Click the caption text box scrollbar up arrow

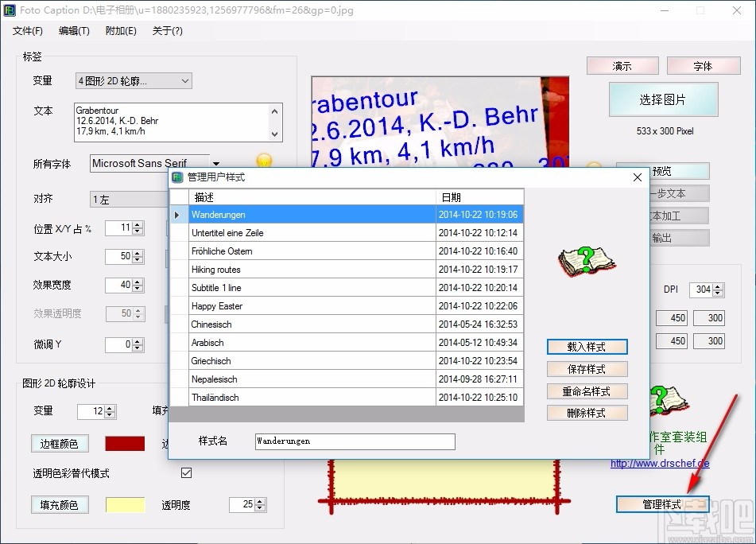coord(274,111)
